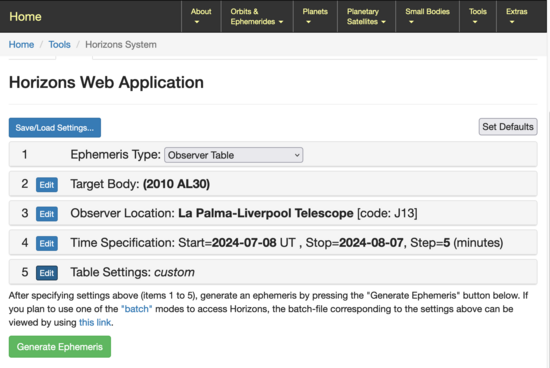Viewport: 550px width, 368px height.
Task: Open the Planets navigation menu
Action: [315, 16]
